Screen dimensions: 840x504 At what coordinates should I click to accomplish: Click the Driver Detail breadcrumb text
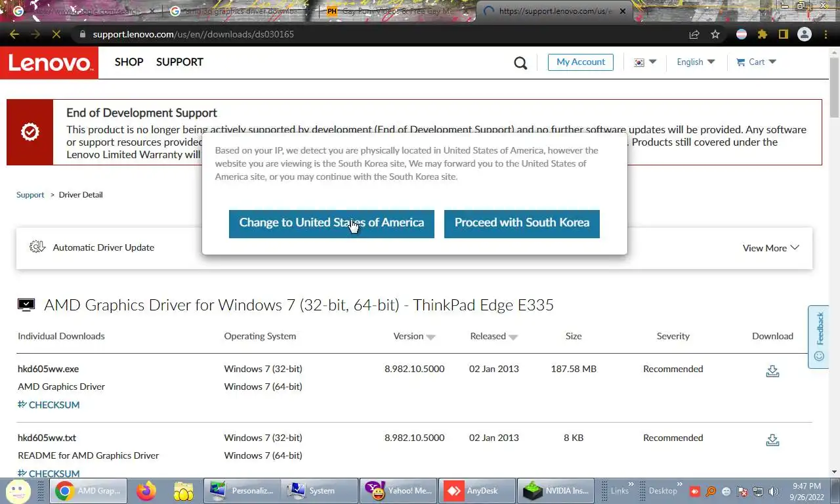click(x=81, y=195)
